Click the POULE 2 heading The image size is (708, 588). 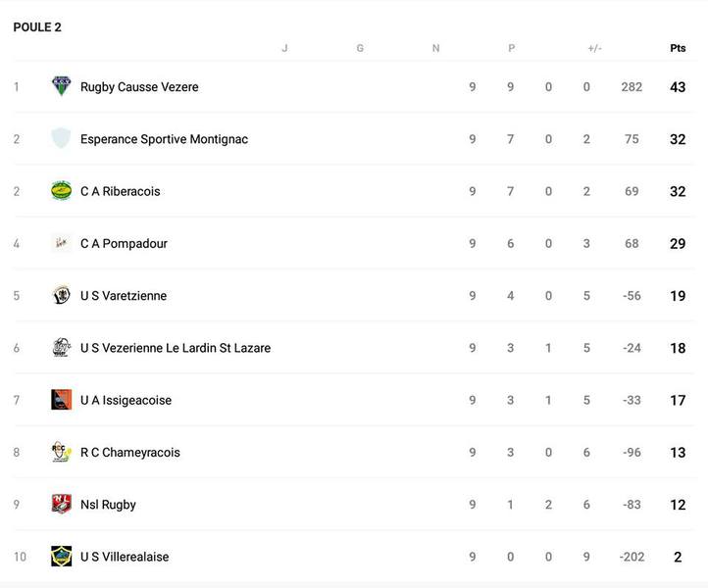(x=37, y=27)
